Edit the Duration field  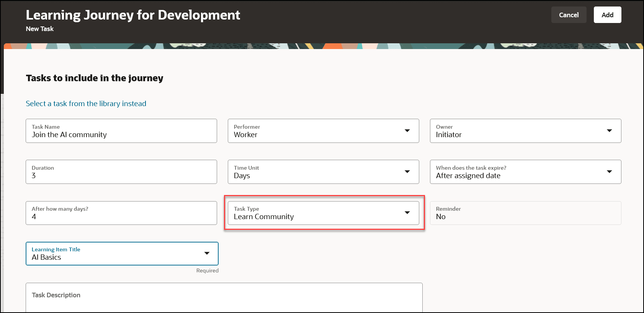121,172
